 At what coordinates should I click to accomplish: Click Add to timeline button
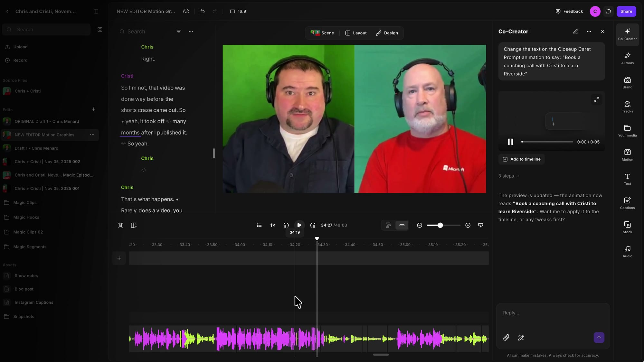tap(522, 159)
